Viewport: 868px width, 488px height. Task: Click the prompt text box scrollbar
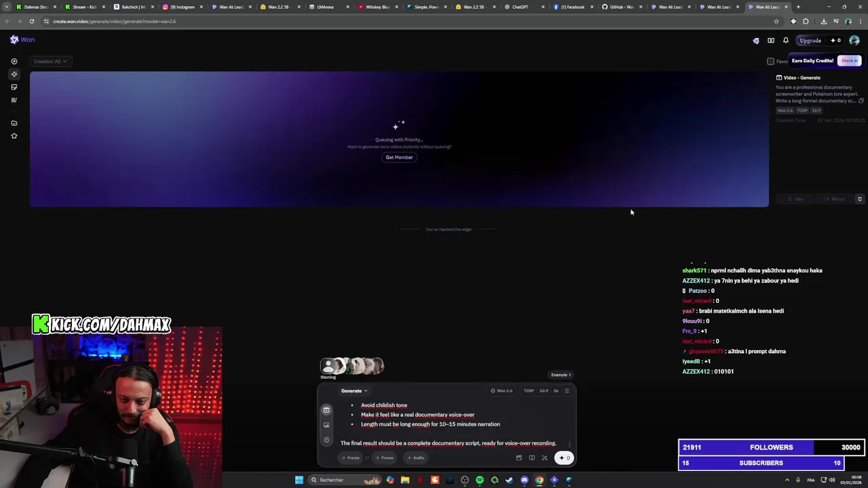click(570, 444)
